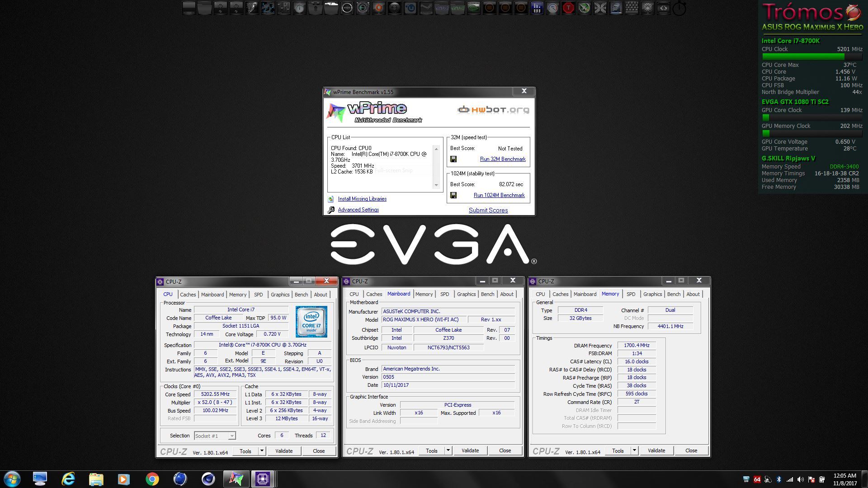Image resolution: width=868 pixels, height=488 pixels.
Task: Open SPD tab in first CPU-Z window
Action: 258,295
